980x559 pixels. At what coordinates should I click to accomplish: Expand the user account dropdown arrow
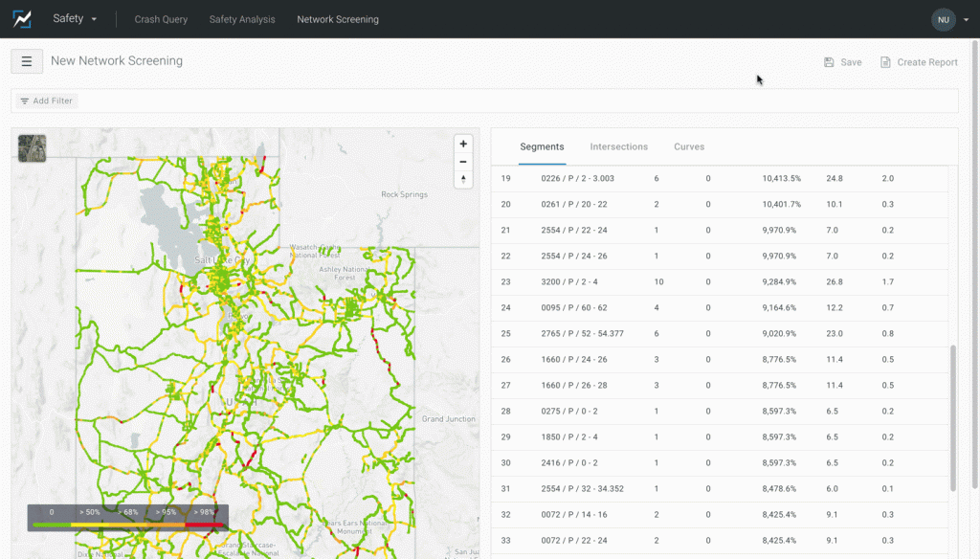pyautogui.click(x=966, y=19)
